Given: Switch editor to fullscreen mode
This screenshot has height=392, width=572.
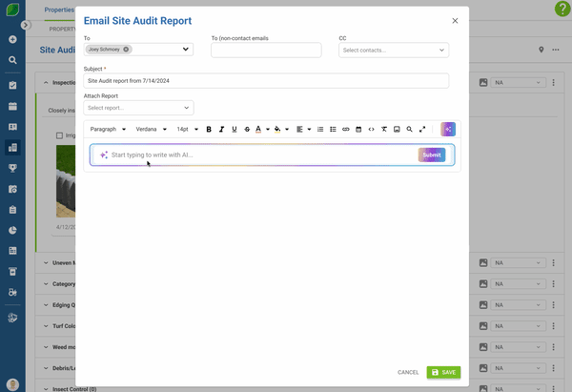Looking at the screenshot, I should [x=422, y=129].
